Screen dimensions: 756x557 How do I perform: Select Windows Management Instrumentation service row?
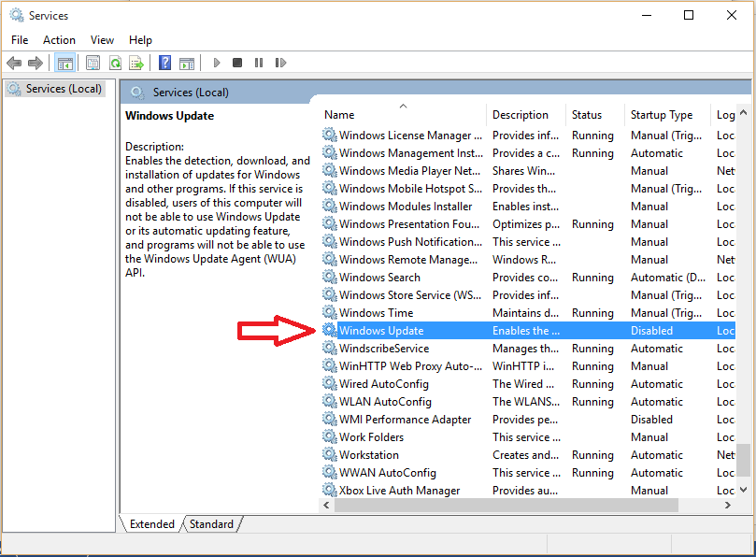527,153
